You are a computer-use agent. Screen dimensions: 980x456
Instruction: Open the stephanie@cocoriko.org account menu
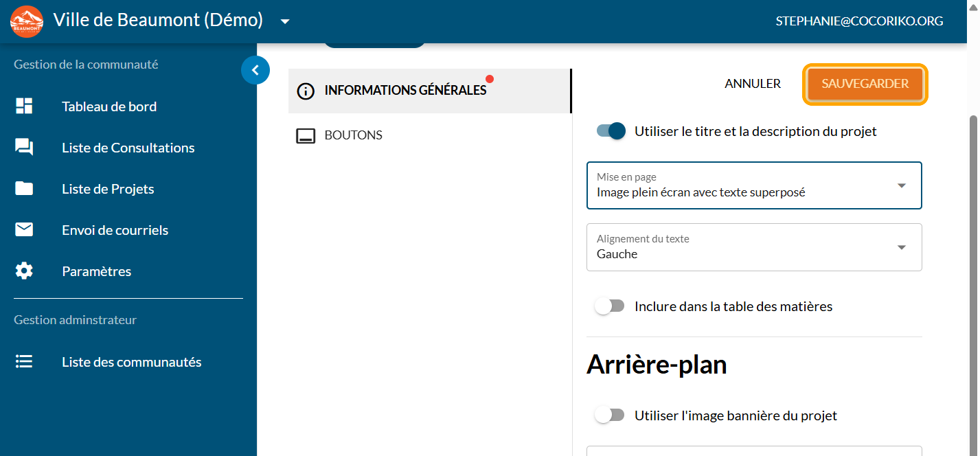859,21
